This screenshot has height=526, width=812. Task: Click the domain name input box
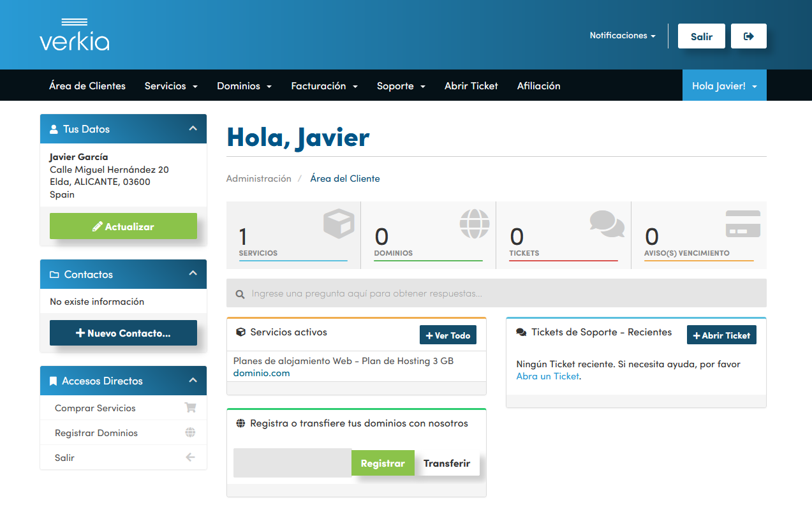point(292,464)
